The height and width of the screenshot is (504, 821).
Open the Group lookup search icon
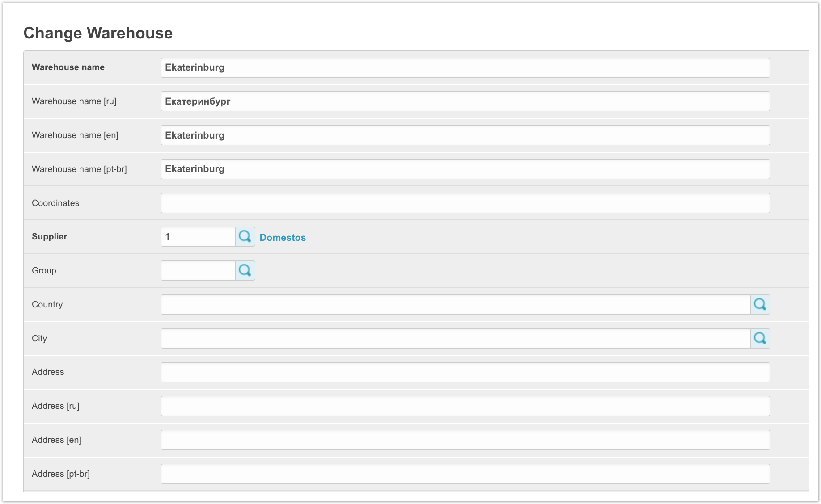[x=245, y=270]
